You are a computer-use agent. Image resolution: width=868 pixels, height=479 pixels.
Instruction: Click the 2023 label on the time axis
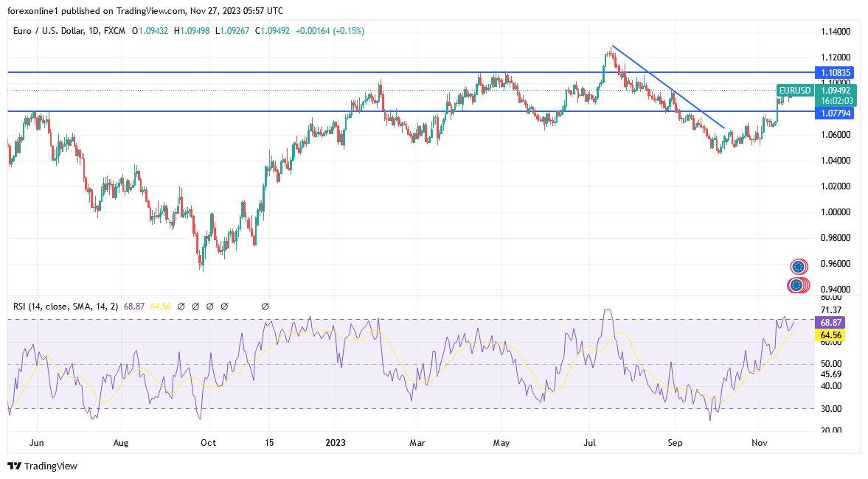(336, 442)
